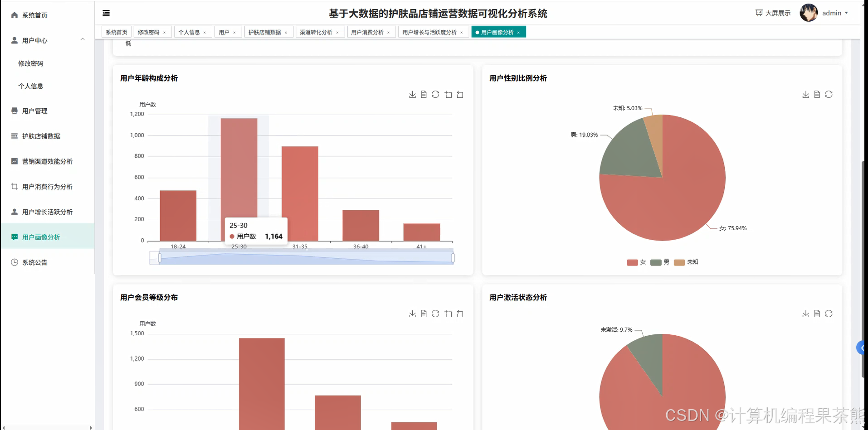Open 个人信息 in the sidebar
The image size is (868, 430).
(x=30, y=86)
